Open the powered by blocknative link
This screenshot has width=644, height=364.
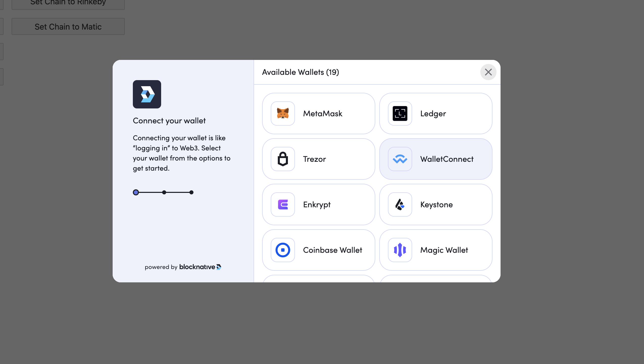pos(183,267)
